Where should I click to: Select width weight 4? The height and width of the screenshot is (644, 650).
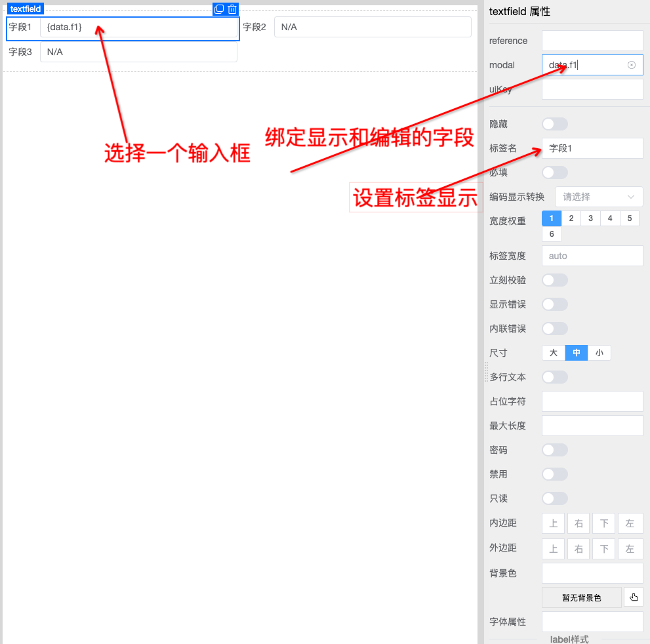tap(610, 218)
